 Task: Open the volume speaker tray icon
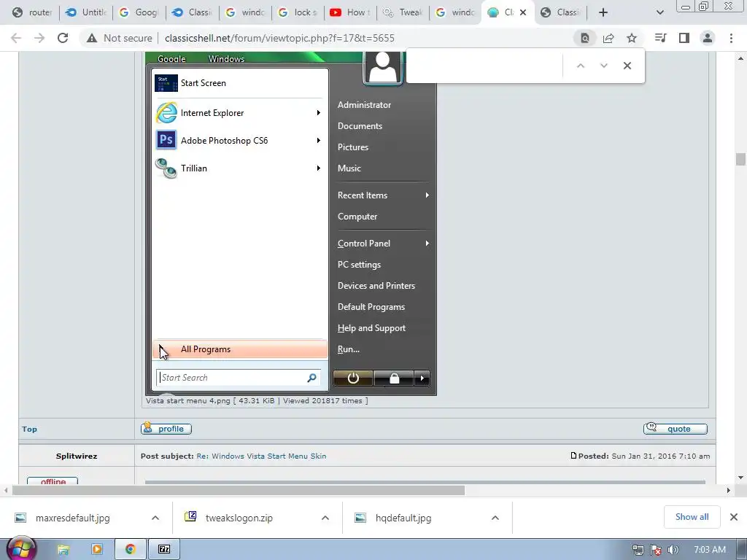click(x=673, y=550)
